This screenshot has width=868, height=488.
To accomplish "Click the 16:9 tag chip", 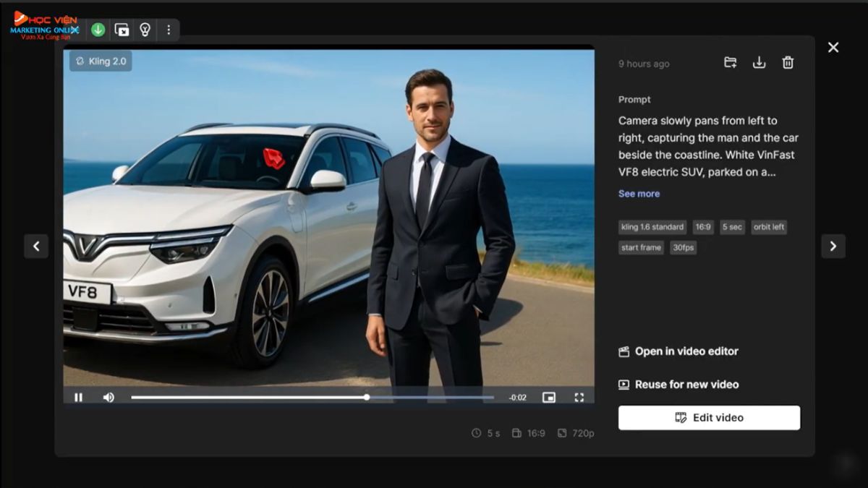I will (x=703, y=227).
